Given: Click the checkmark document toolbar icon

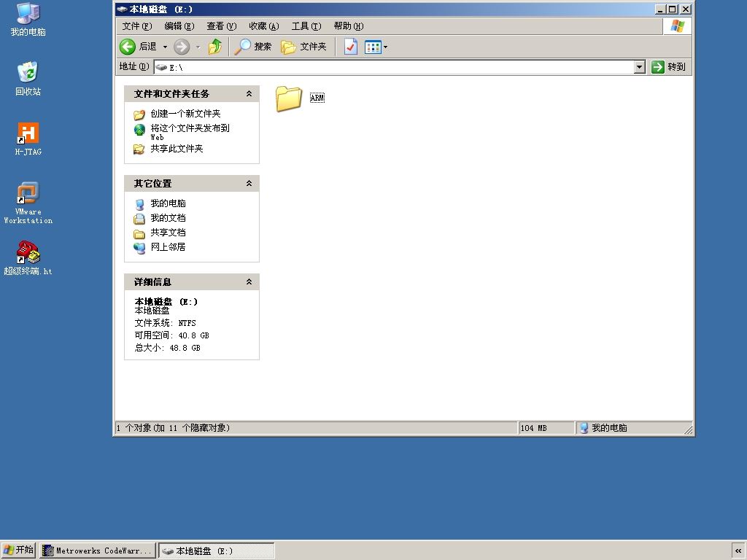Looking at the screenshot, I should pos(351,47).
